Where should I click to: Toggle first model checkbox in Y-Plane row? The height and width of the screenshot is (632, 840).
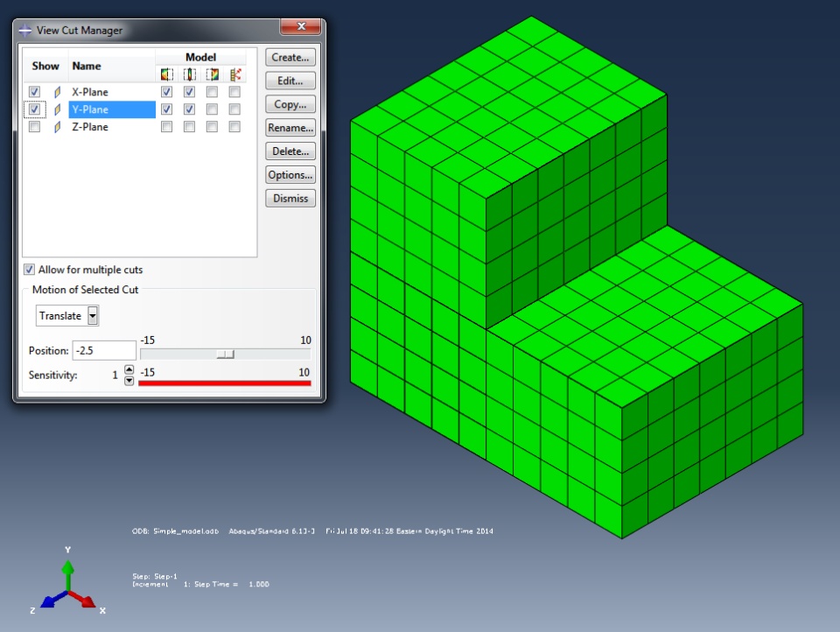[166, 109]
